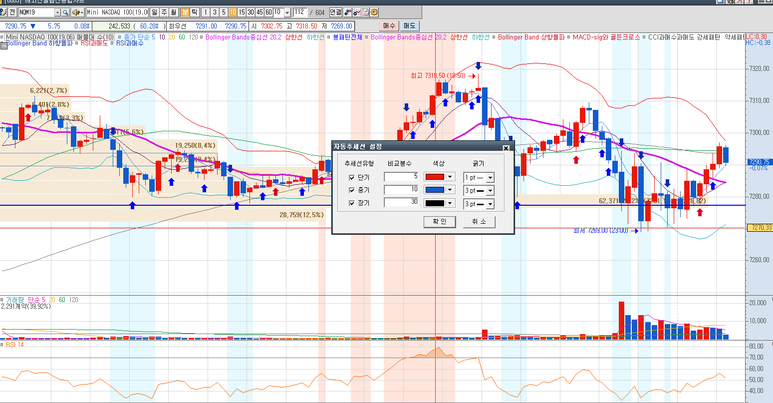Select the monthly 월 chart period button
The image size is (773, 403).
pyautogui.click(x=174, y=12)
